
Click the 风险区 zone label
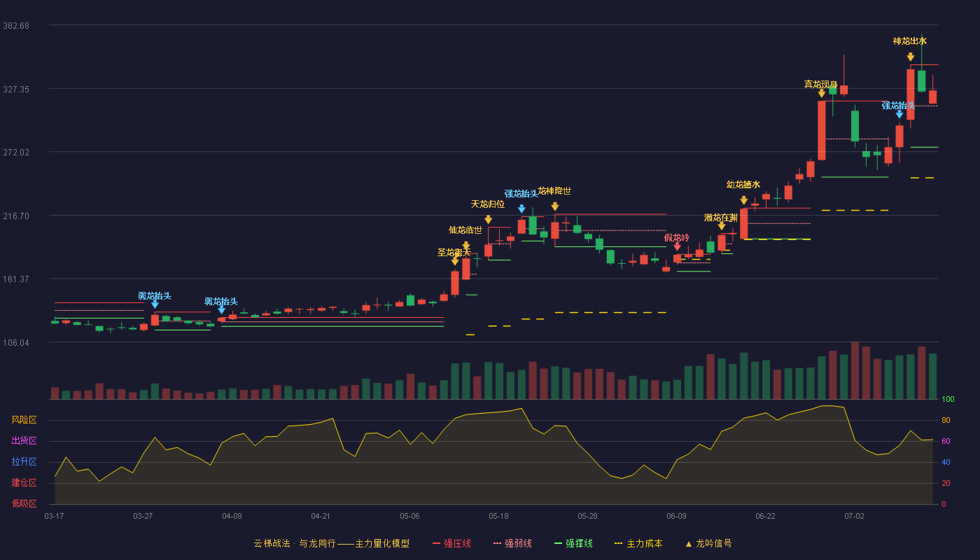click(x=24, y=420)
